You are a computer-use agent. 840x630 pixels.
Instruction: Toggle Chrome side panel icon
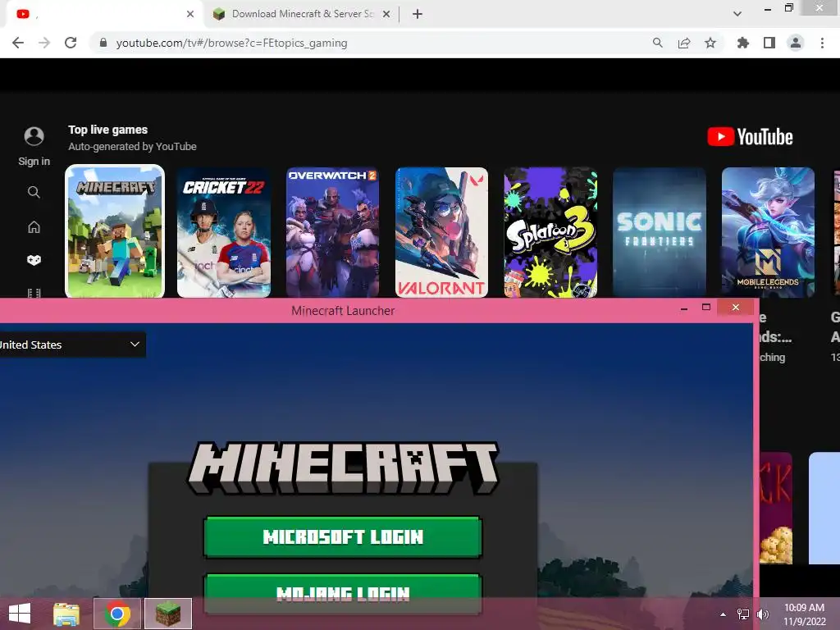pyautogui.click(x=769, y=43)
